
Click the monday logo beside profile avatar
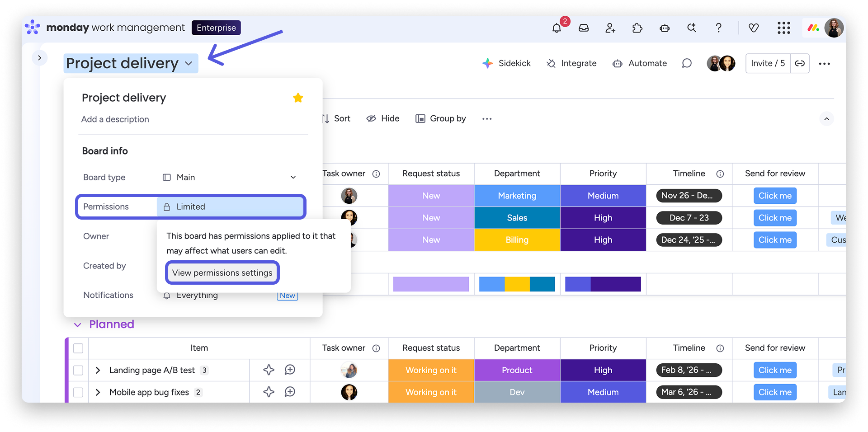[x=813, y=28]
